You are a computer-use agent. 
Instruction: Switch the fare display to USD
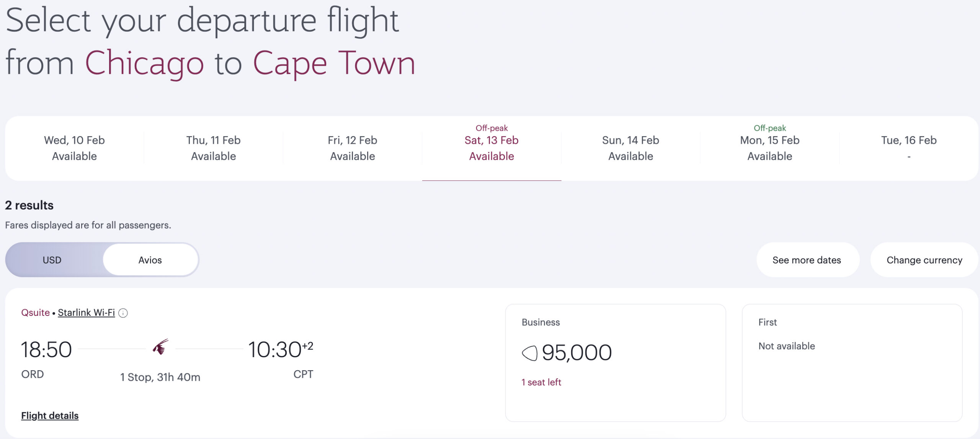(52, 260)
